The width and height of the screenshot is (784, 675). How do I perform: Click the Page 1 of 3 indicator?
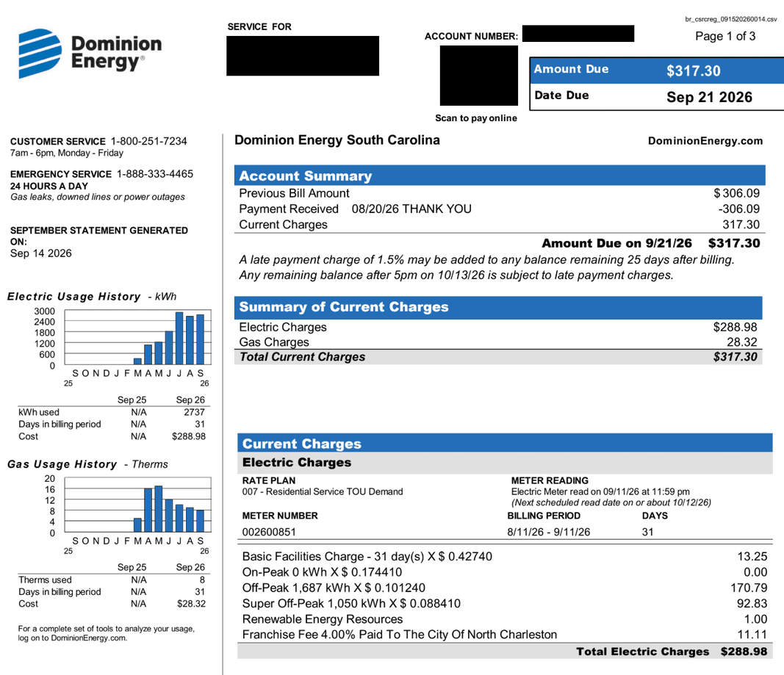725,36
